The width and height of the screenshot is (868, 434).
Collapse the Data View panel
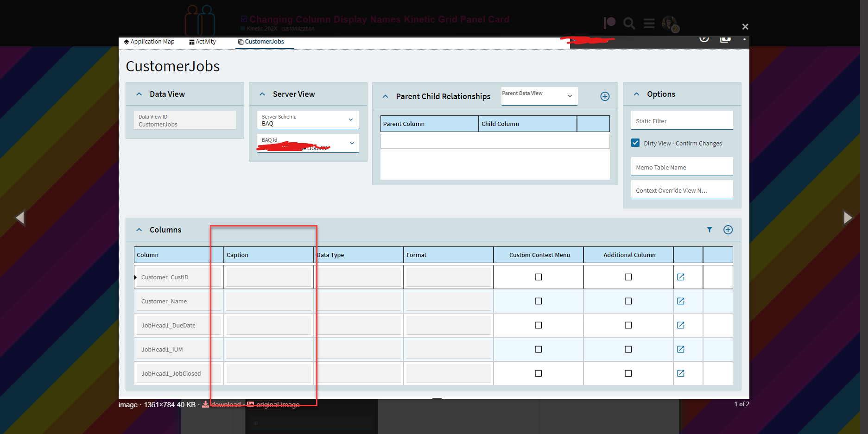coord(139,94)
